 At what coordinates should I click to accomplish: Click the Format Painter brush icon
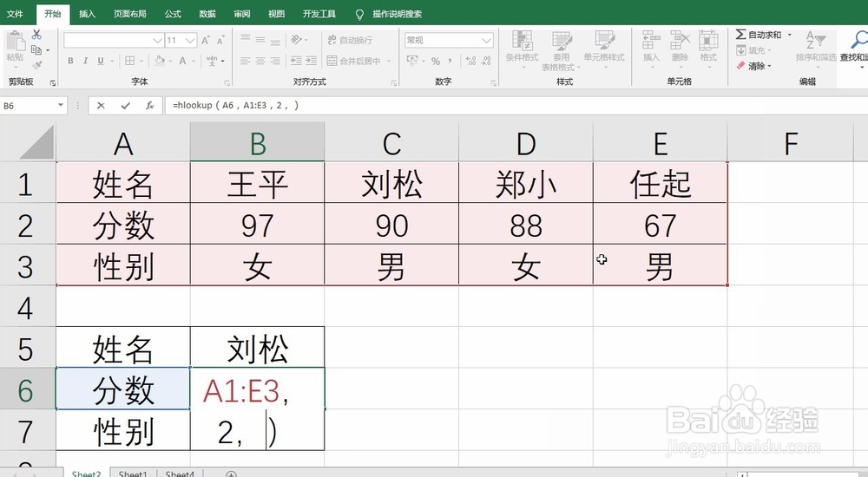[x=36, y=65]
